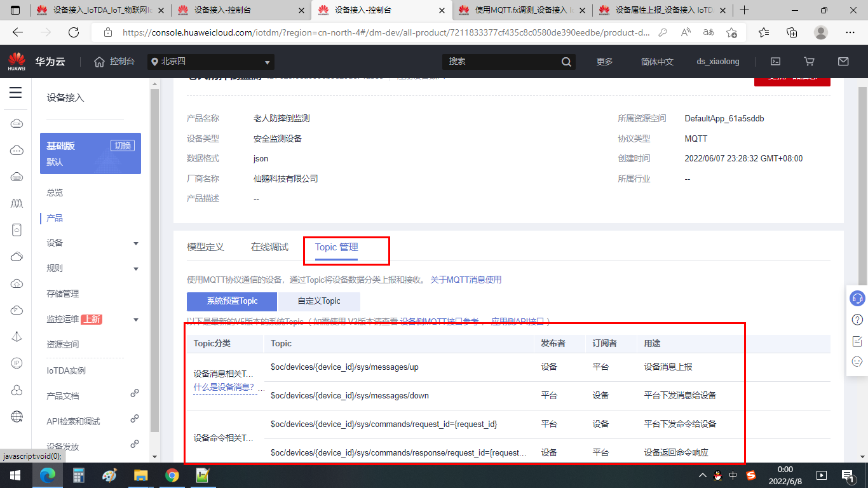Open the shopping cart icon in header

(809, 62)
